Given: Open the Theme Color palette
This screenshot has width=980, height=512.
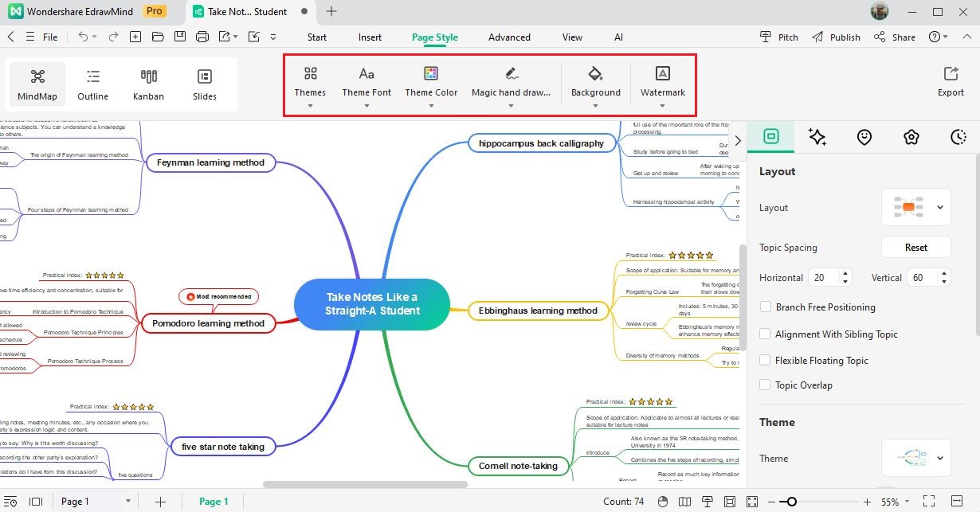Looking at the screenshot, I should (431, 84).
